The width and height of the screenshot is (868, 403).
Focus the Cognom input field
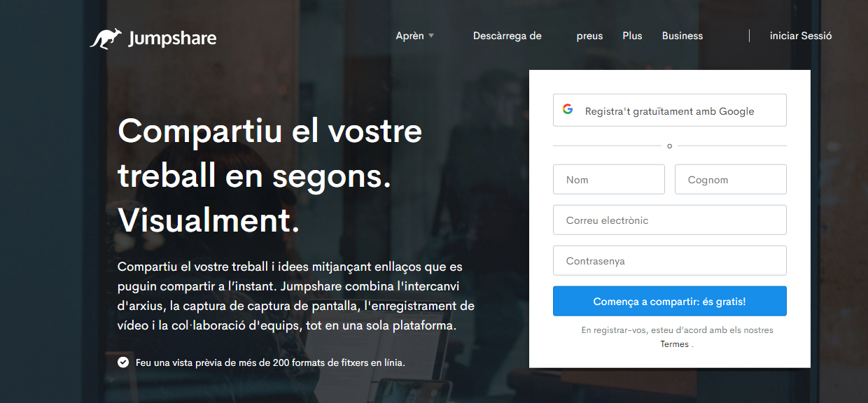click(731, 179)
